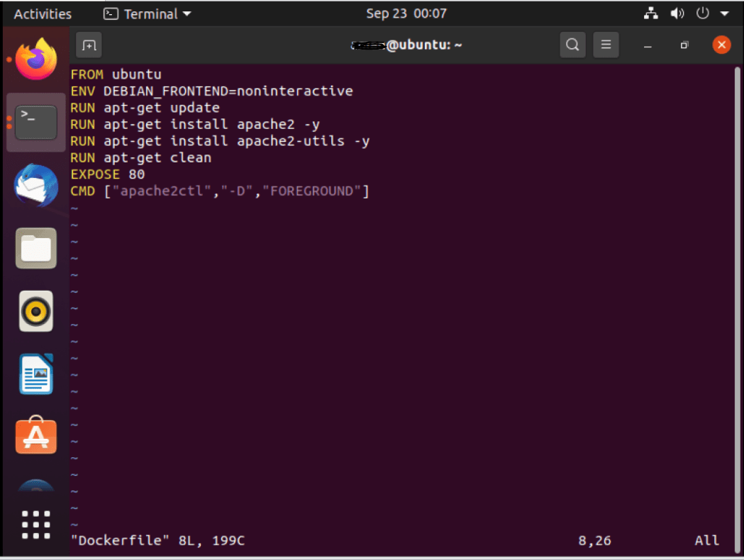Open LibreOffice Writer
Image resolution: width=744 pixels, height=560 pixels.
point(35,374)
